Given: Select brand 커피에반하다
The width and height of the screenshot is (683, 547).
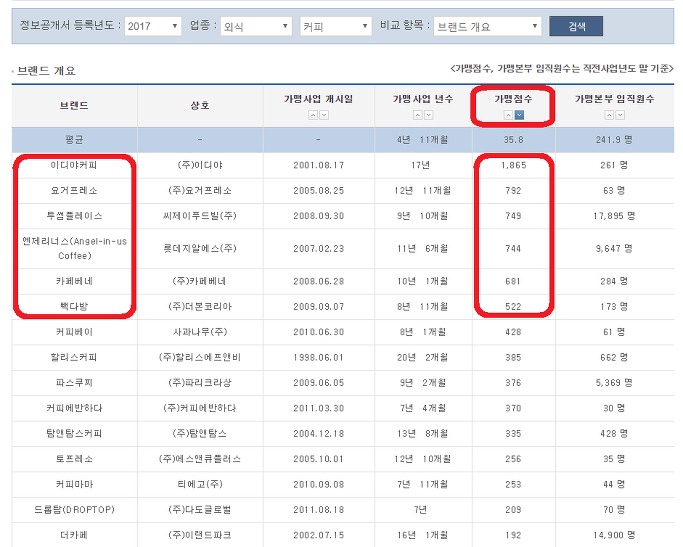Looking at the screenshot, I should coord(74,408).
